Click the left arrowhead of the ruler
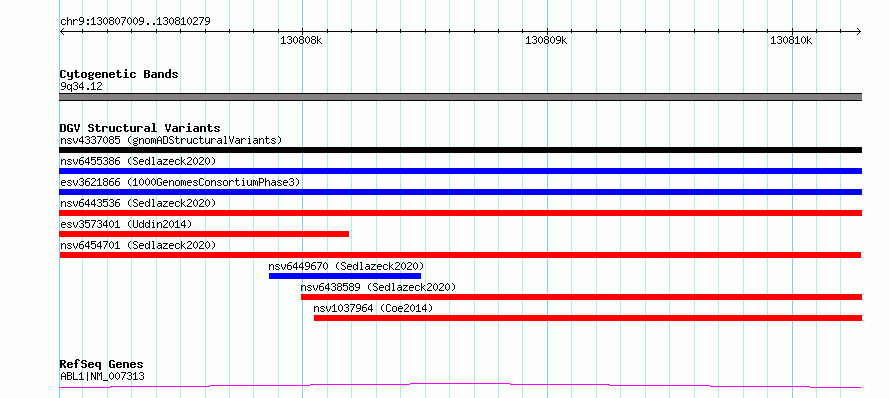890x398 pixels. [x=62, y=31]
